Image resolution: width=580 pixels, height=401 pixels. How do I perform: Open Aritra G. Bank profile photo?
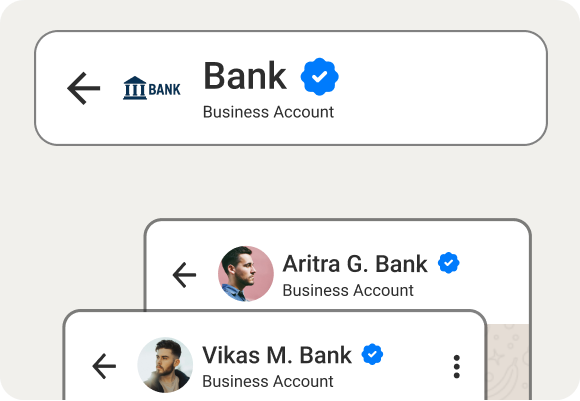(x=246, y=274)
